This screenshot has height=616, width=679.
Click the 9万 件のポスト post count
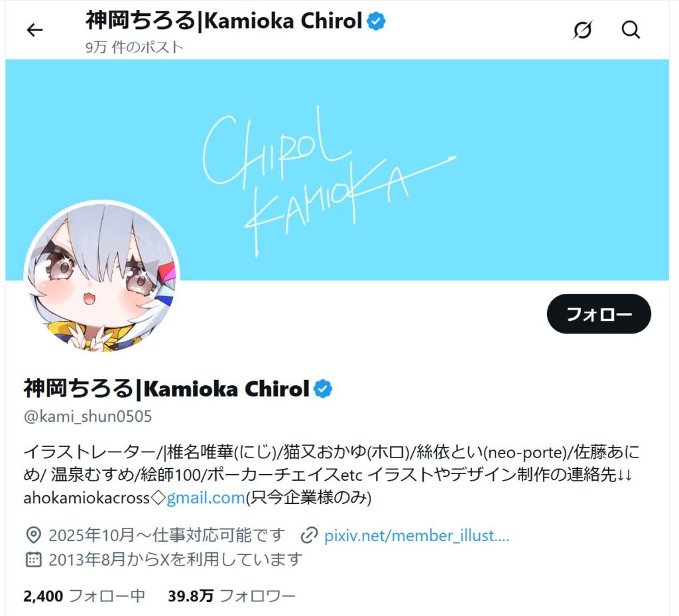(134, 47)
